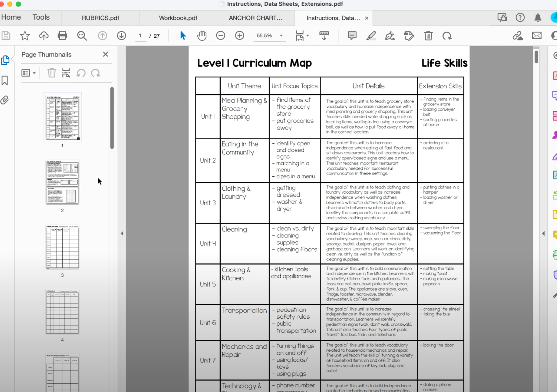Screen dimensions: 557x392
Task: Save the PDF with the save icon
Action: 6,35
